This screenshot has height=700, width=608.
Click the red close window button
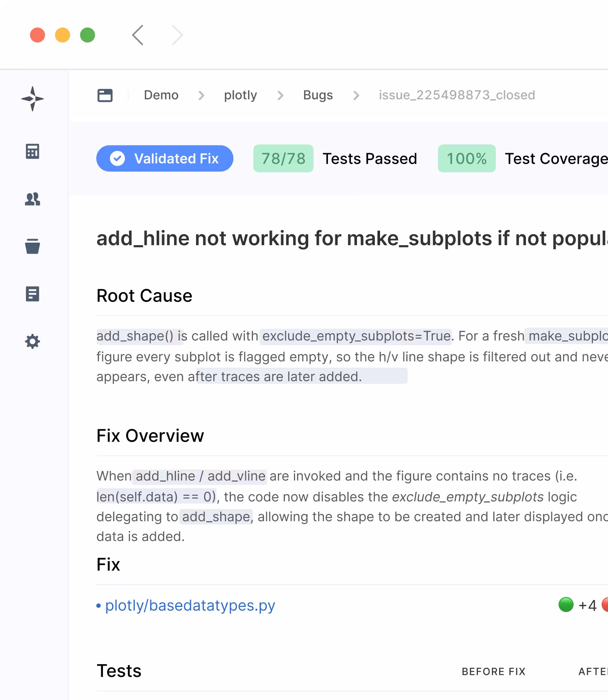(37, 35)
